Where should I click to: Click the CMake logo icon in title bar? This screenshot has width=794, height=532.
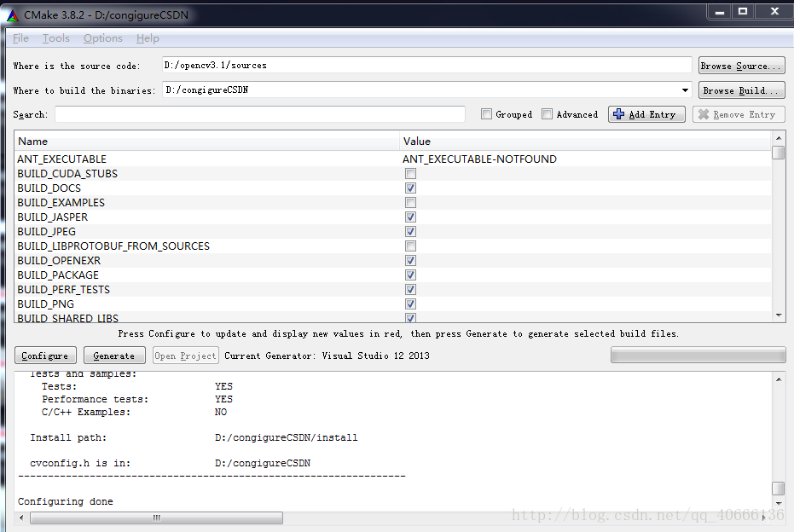tap(13, 15)
